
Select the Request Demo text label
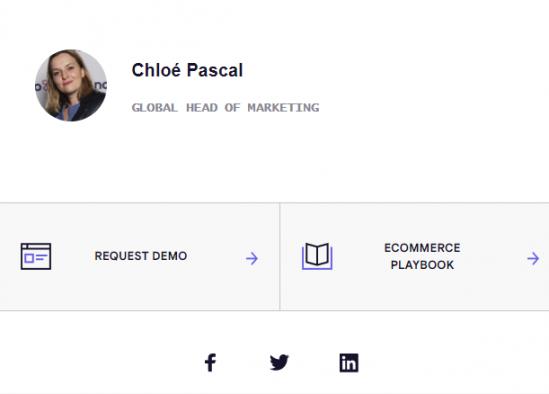pyautogui.click(x=141, y=256)
